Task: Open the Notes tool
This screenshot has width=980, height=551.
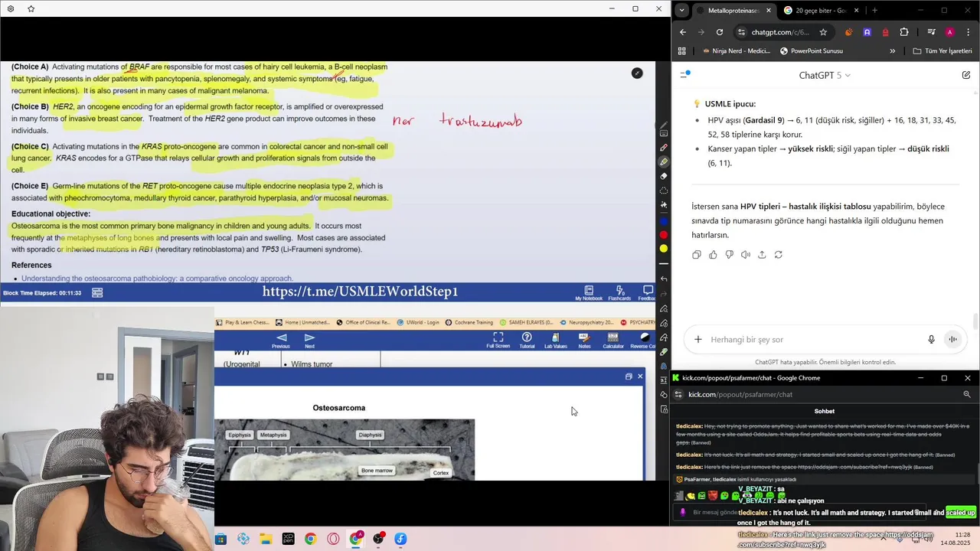Action: pyautogui.click(x=584, y=341)
